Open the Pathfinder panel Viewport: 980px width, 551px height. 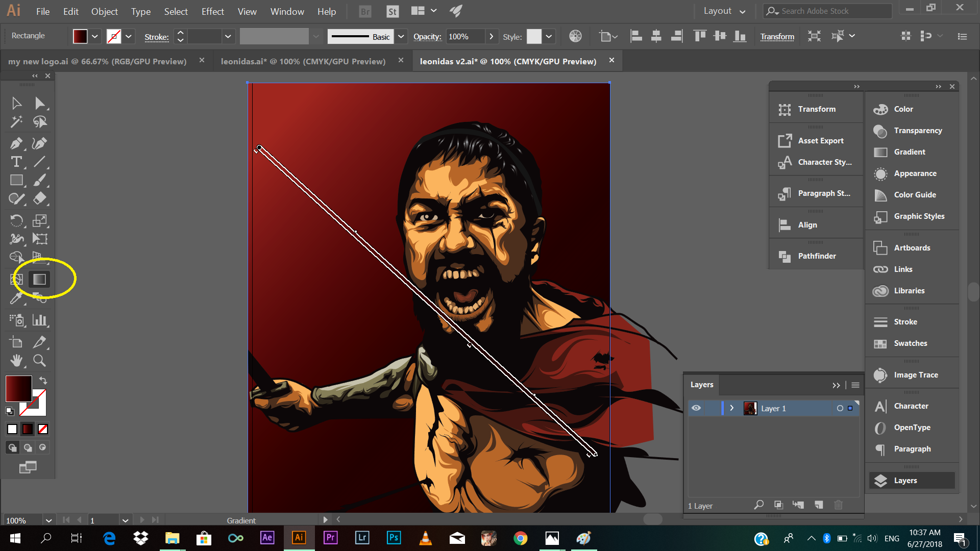point(816,256)
